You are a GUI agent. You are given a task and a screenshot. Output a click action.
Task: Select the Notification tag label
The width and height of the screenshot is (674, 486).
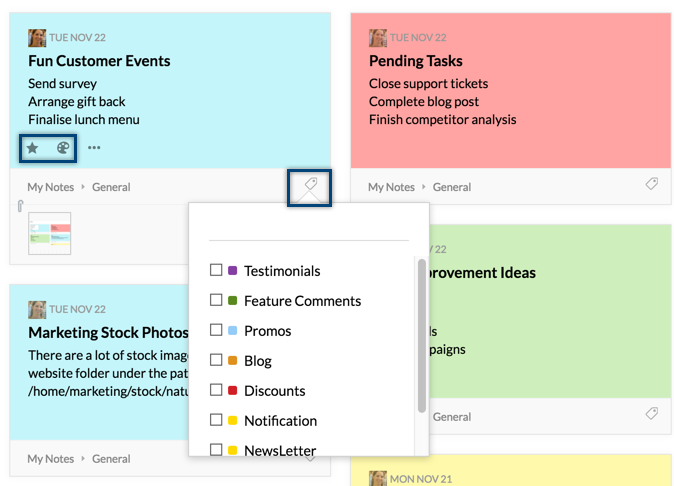280,421
